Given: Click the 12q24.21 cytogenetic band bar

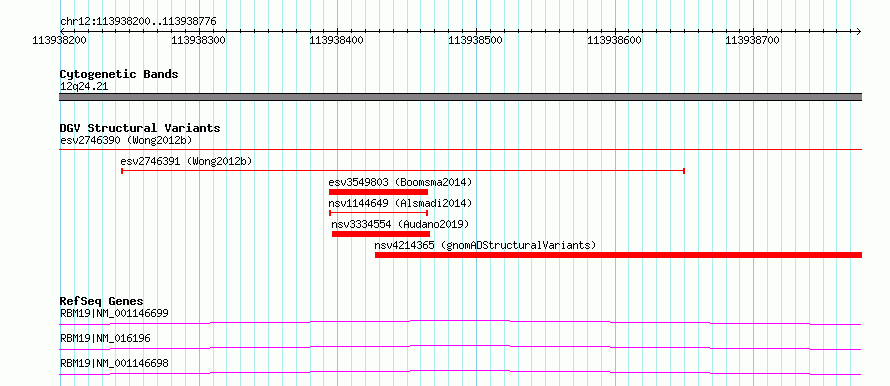Looking at the screenshot, I should point(461,97).
